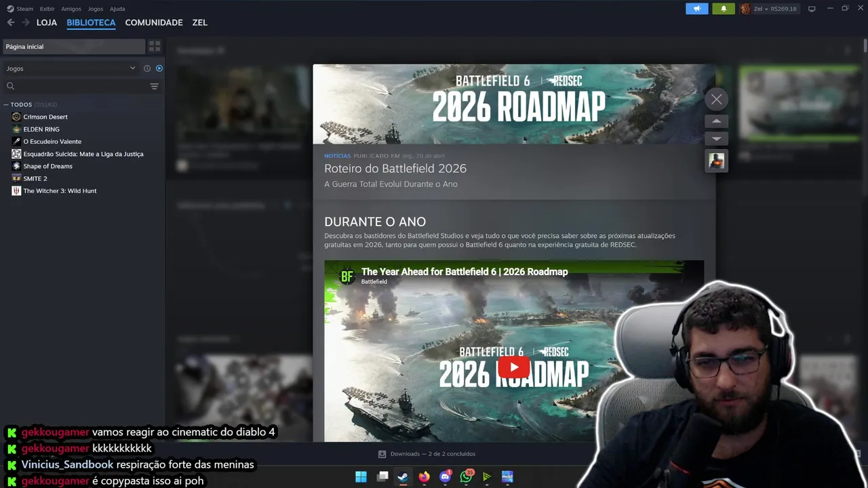Play the embedded YouTube roadmap video
This screenshot has width=868, height=488.
tap(514, 368)
